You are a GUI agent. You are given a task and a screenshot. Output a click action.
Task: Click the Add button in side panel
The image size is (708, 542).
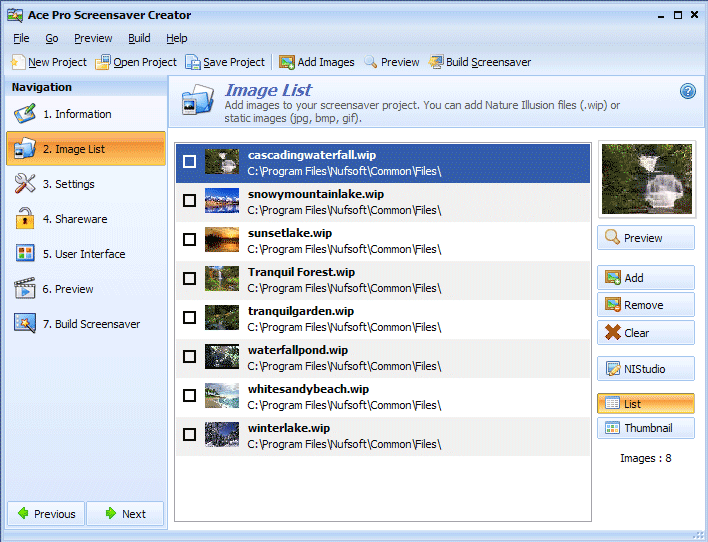(646, 277)
